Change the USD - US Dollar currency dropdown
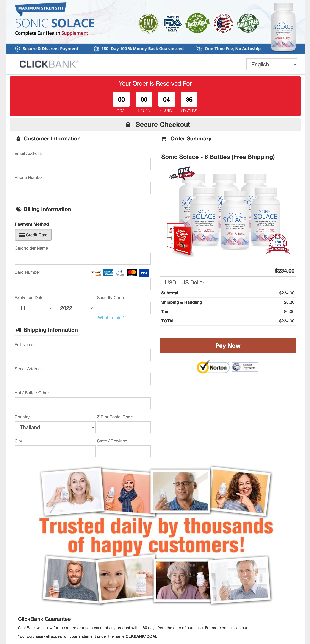 click(x=228, y=282)
